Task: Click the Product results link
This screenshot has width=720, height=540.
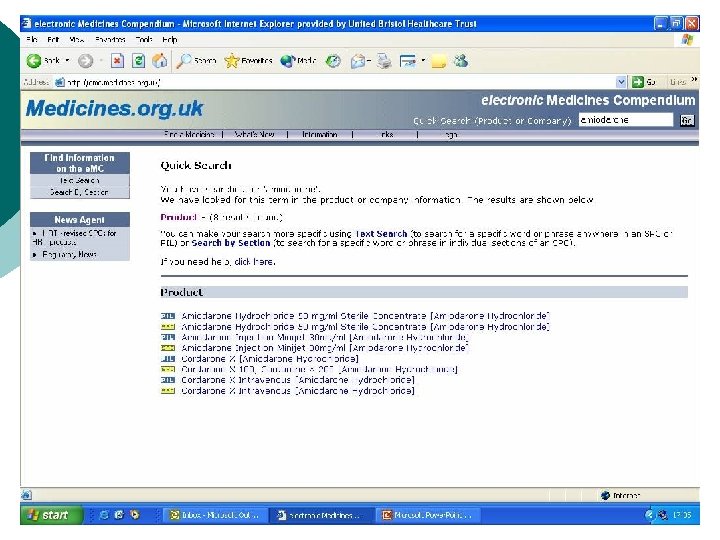Action: coord(179,217)
